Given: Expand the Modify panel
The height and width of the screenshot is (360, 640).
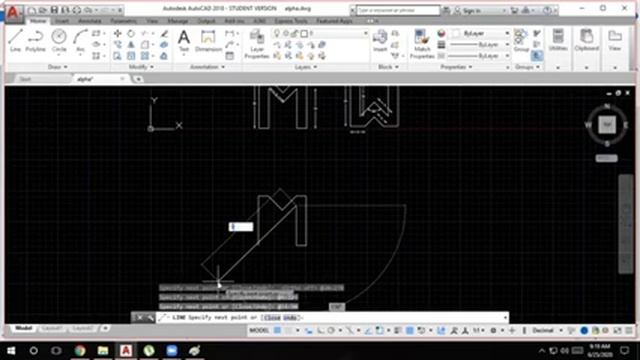Looking at the screenshot, I should [141, 67].
